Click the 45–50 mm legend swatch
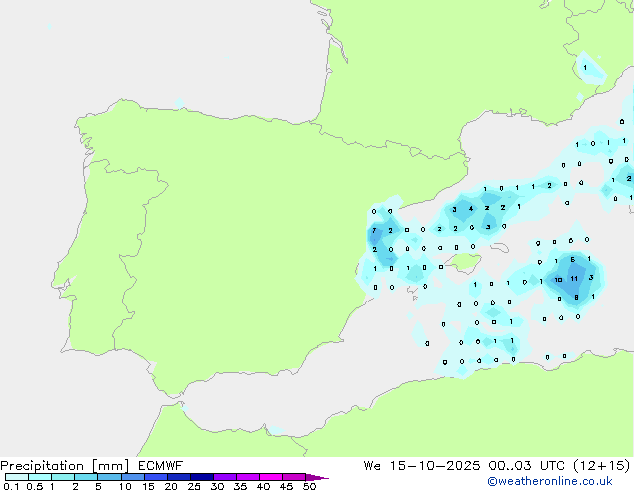Image resolution: width=634 pixels, height=490 pixels. click(294, 477)
